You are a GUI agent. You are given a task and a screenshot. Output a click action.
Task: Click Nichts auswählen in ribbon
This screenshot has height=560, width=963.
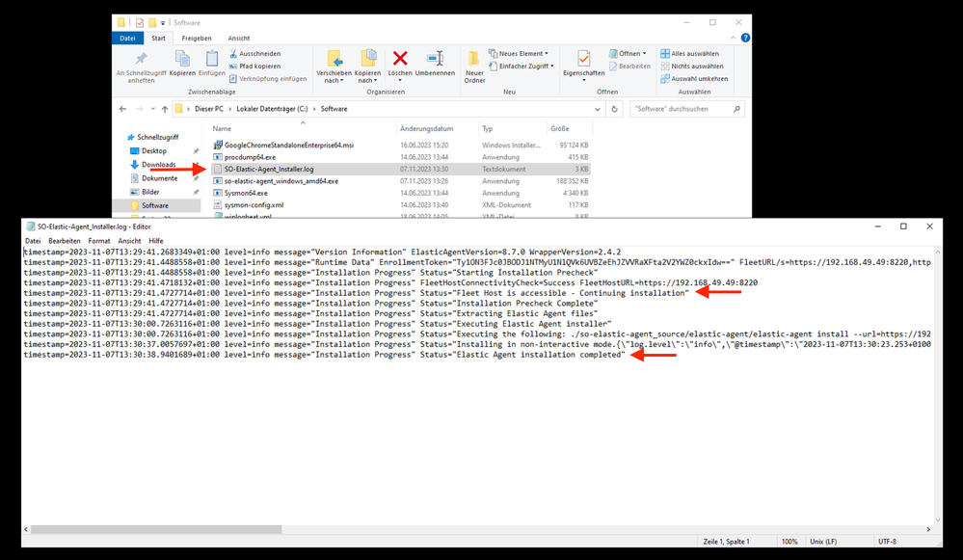coord(692,67)
